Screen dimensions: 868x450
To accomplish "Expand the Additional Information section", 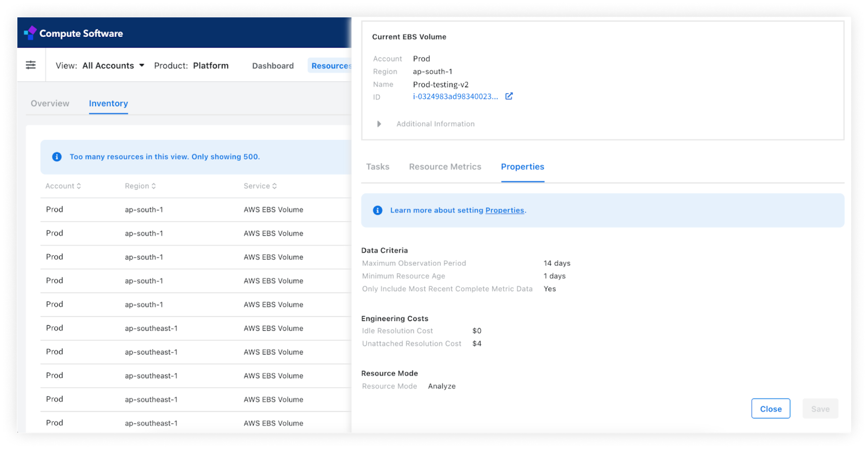I will (x=379, y=124).
